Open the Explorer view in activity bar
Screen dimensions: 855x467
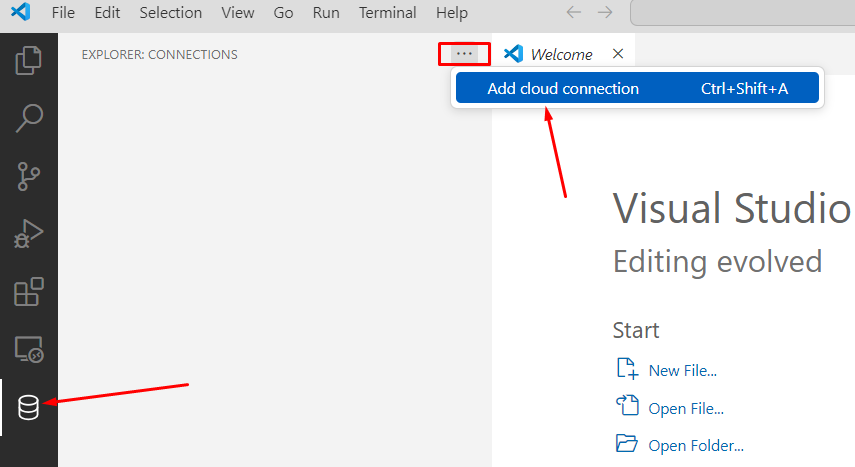(x=28, y=60)
